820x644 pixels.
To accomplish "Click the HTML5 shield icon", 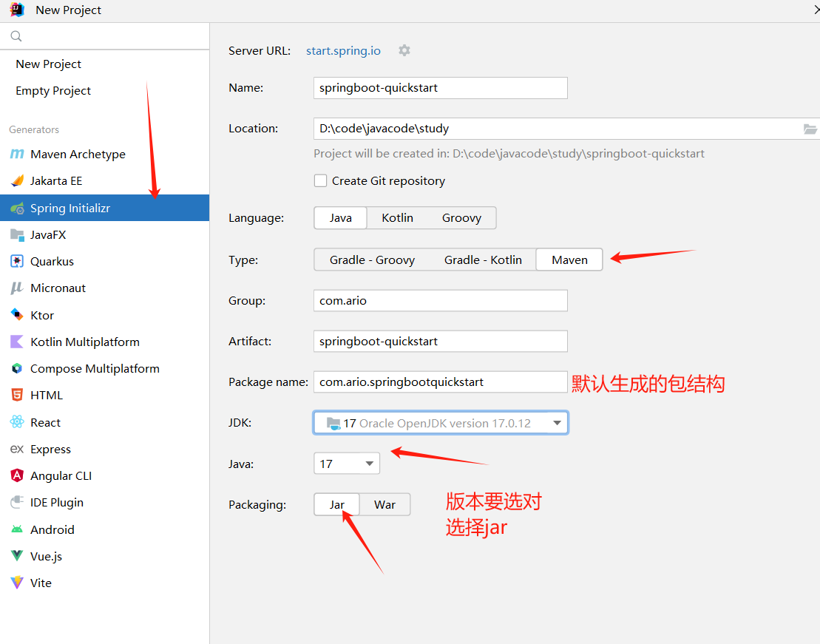I will (17, 395).
